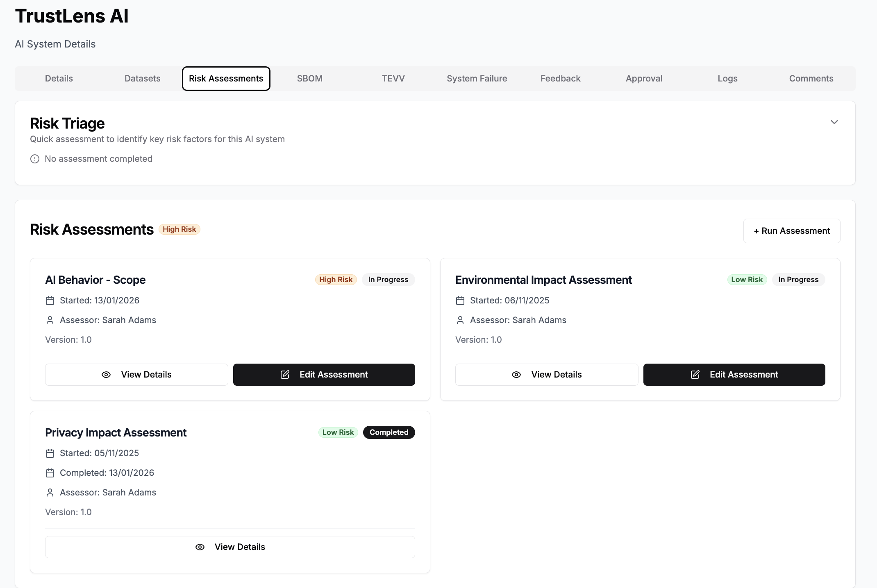The height and width of the screenshot is (588, 877).
Task: Click calendar icon next to Started: 06/11/2025
Action: 460,301
